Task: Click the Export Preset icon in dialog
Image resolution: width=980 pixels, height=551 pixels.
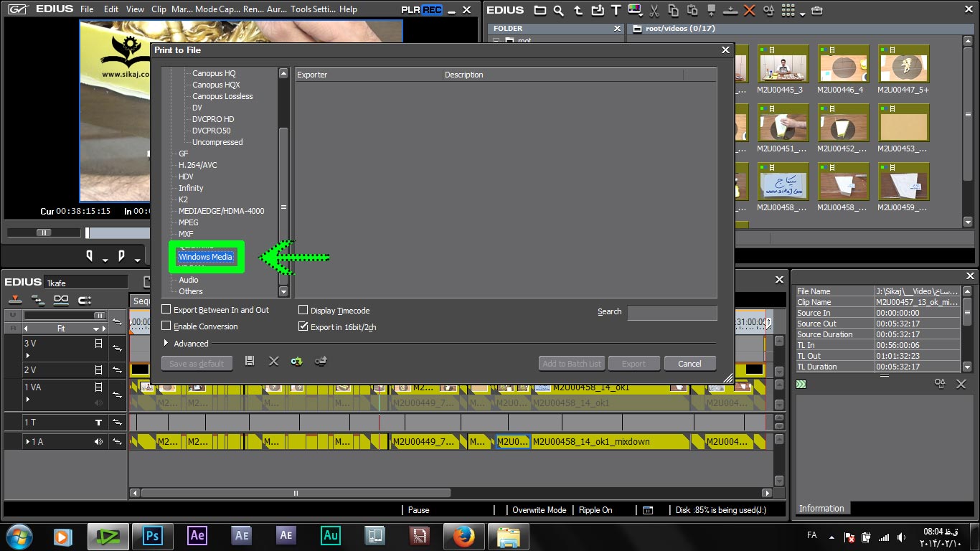Action: coord(321,361)
